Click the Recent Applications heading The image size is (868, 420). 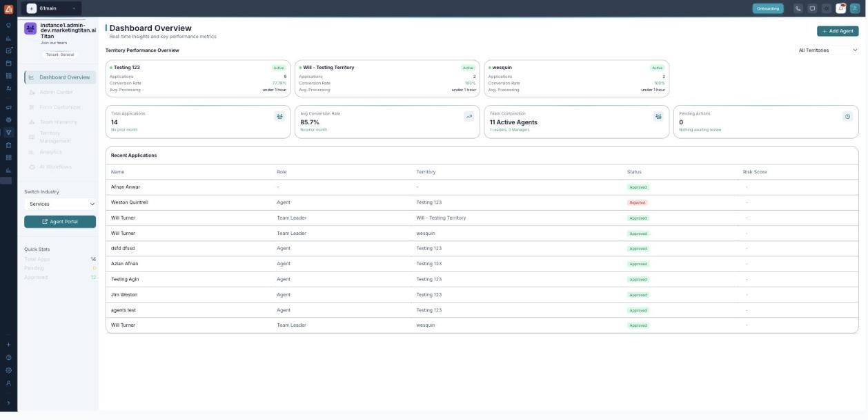point(134,155)
